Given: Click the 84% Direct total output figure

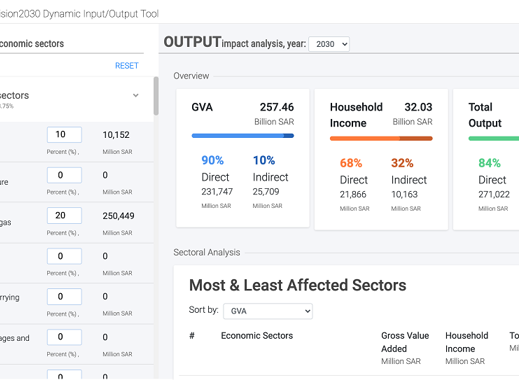Looking at the screenshot, I should click(490, 163).
